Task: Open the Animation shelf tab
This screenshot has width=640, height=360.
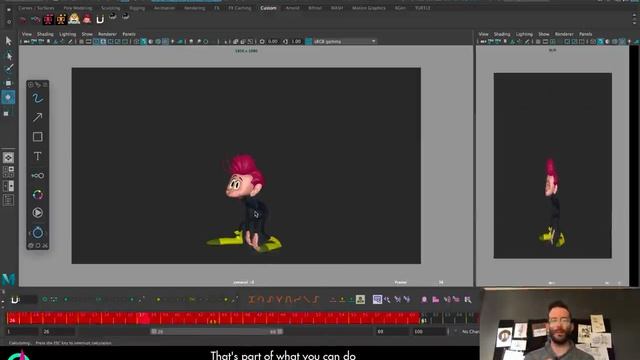Action: coord(164,8)
